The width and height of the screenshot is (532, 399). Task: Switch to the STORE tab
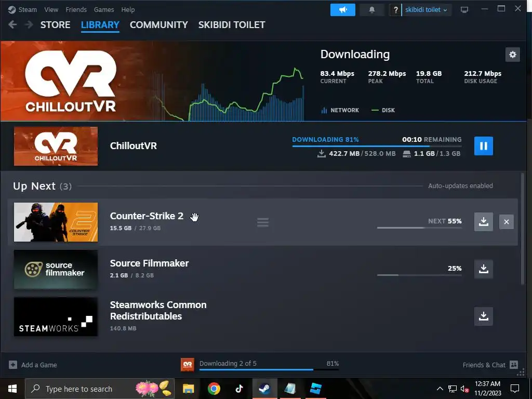pyautogui.click(x=55, y=25)
